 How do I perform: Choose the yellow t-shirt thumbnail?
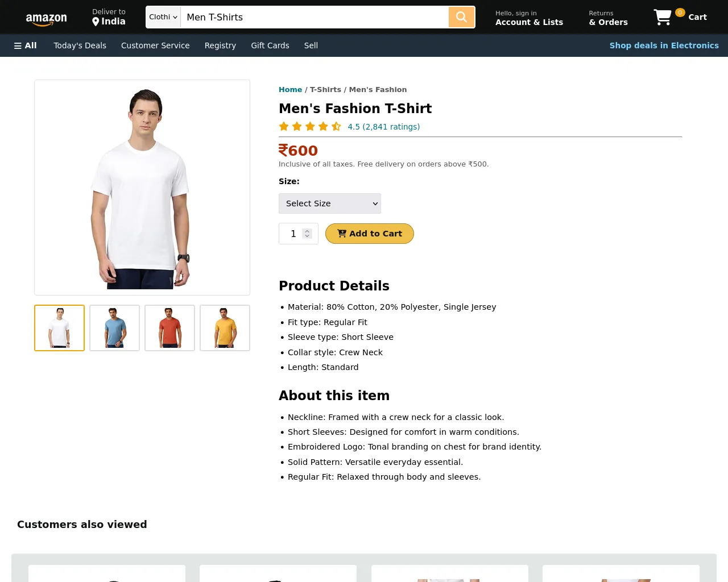point(225,328)
